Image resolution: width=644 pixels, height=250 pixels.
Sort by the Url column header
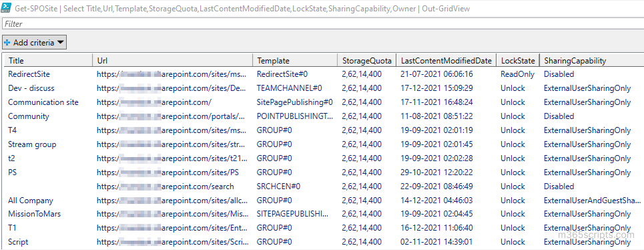pyautogui.click(x=172, y=60)
